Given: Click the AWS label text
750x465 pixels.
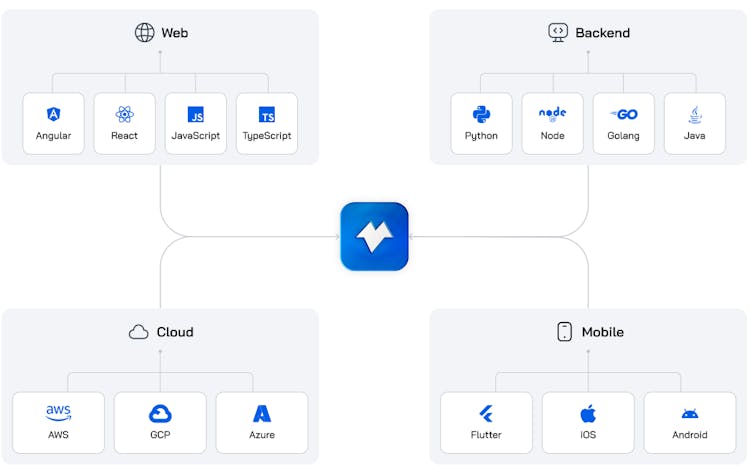Looking at the screenshot, I should click(x=58, y=435).
